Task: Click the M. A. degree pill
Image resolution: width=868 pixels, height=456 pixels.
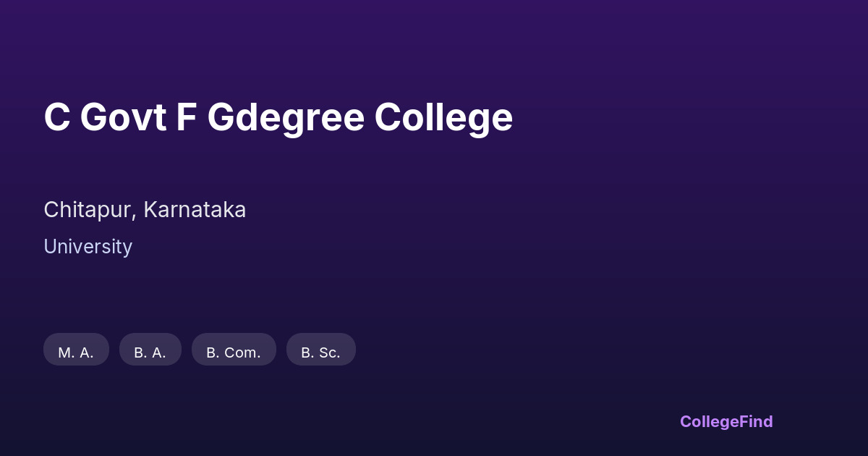Action: pos(76,350)
